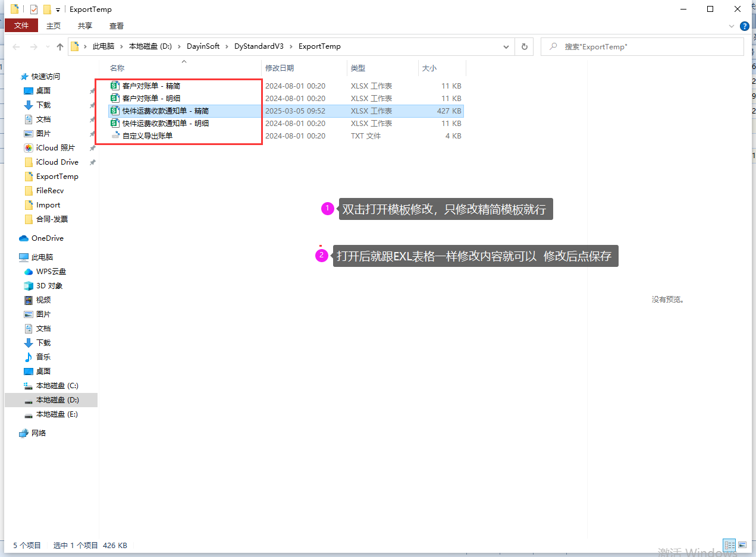Click the iCloud 照片 icon in sidebar
This screenshot has height=557, width=756.
tap(29, 148)
